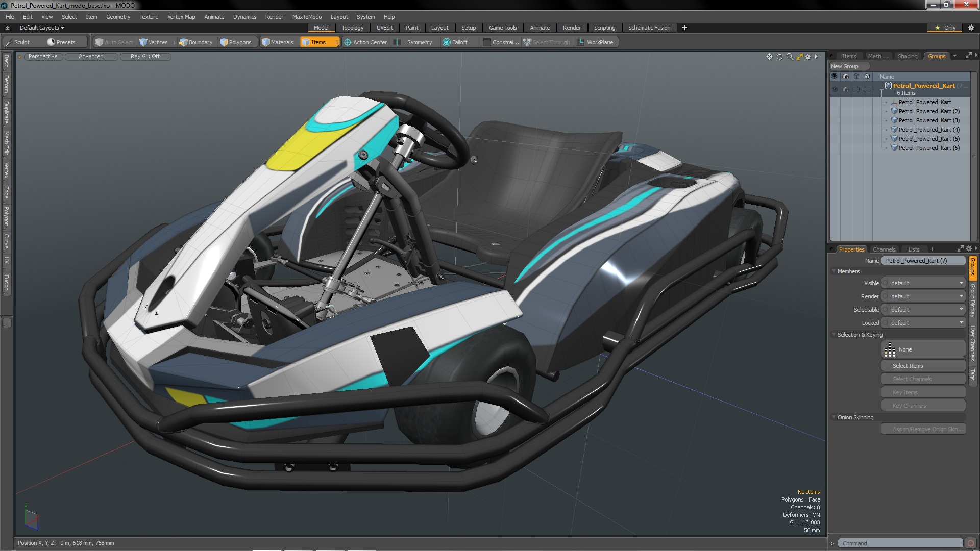Image resolution: width=980 pixels, height=551 pixels.
Task: Maximize the viewport with the yellow arrows icon
Action: point(799,57)
